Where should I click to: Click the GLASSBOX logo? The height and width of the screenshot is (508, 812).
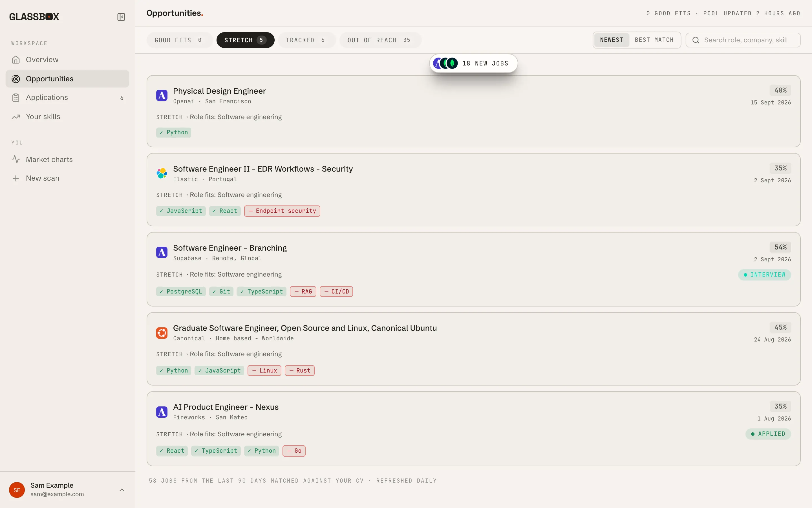(x=34, y=17)
